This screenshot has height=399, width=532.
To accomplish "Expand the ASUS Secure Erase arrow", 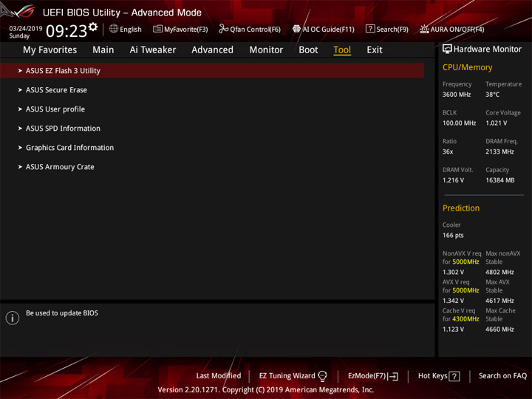I will (20, 90).
